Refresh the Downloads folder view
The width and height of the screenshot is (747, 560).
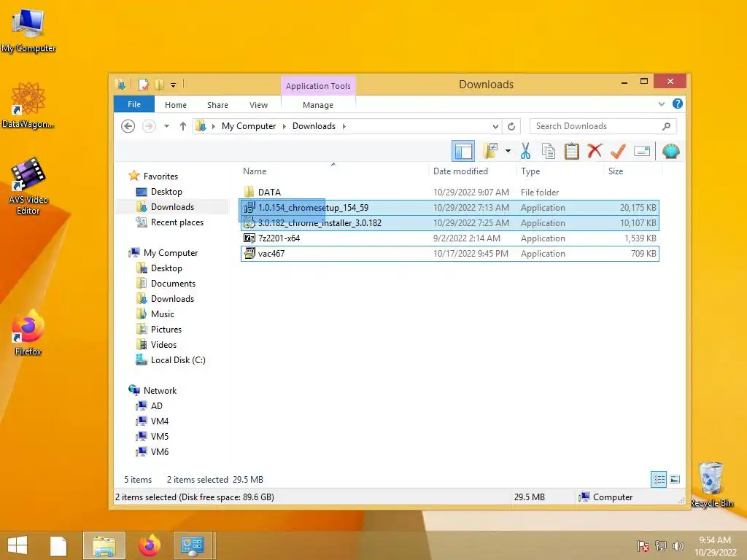pos(511,126)
